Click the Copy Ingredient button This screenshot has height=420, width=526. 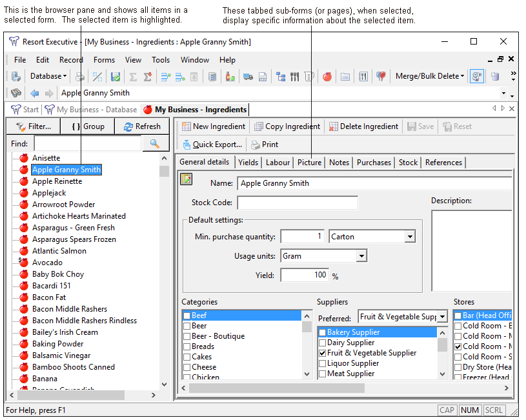pyautogui.click(x=287, y=126)
